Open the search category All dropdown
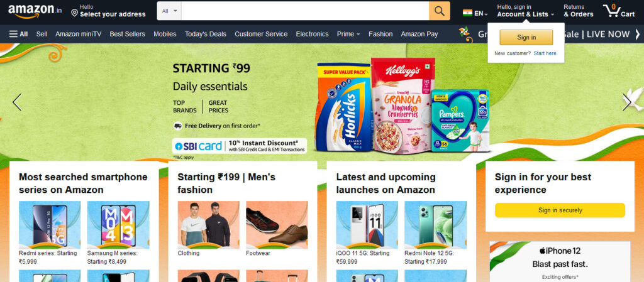Screen dimensions: 644x282 pos(169,11)
